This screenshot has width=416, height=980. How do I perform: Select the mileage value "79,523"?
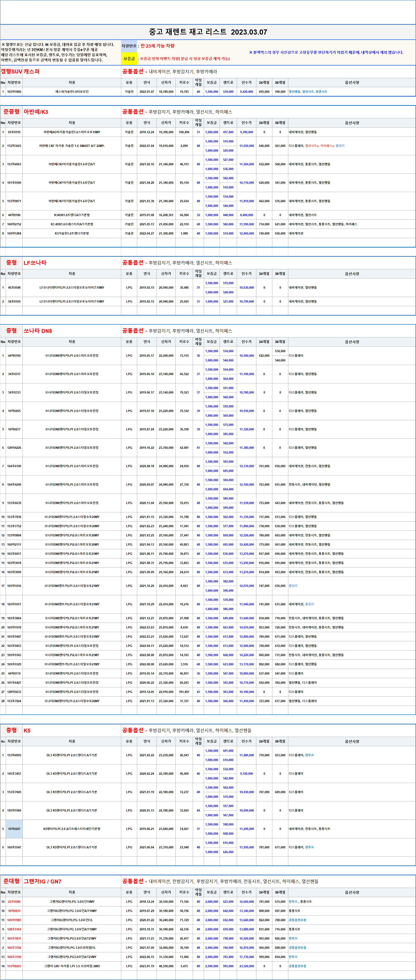[184, 393]
